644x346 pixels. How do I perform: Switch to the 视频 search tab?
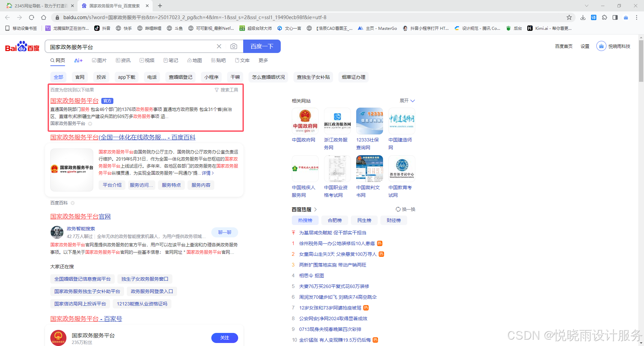coord(147,60)
